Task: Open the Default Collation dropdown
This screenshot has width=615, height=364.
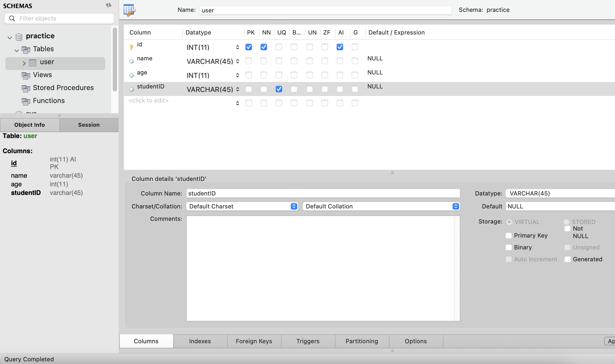Action: pos(381,206)
